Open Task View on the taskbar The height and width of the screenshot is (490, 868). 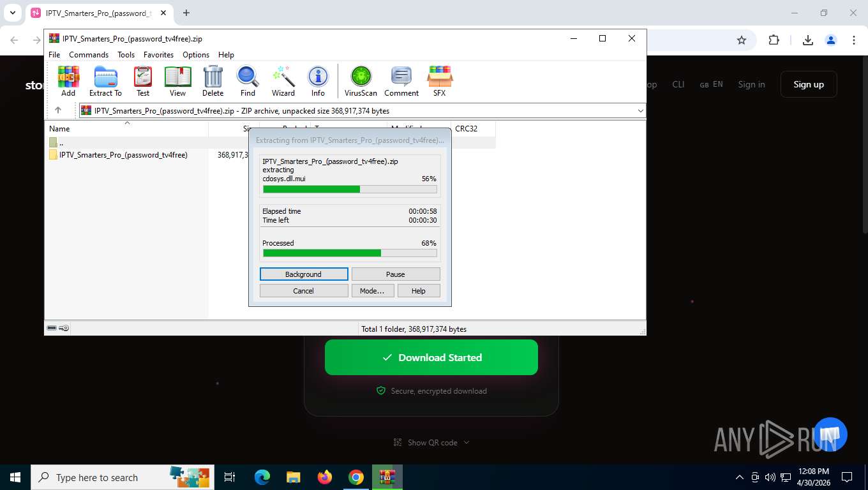click(x=230, y=477)
